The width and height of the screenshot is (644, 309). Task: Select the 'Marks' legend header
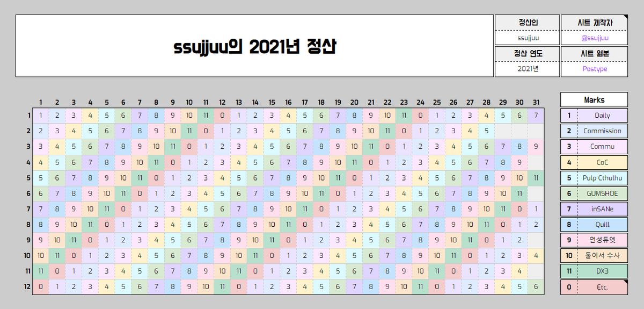click(x=594, y=99)
